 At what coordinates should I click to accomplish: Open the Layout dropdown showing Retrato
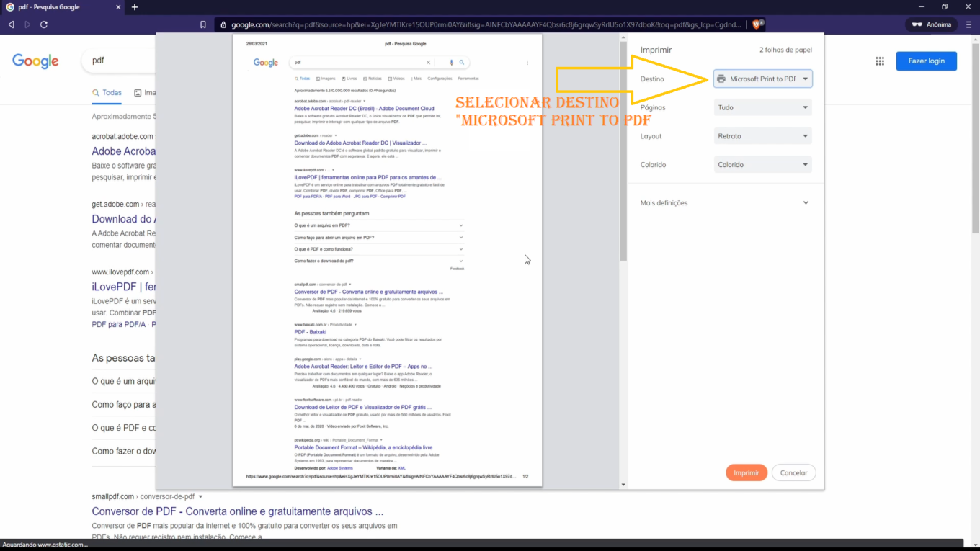[762, 135]
